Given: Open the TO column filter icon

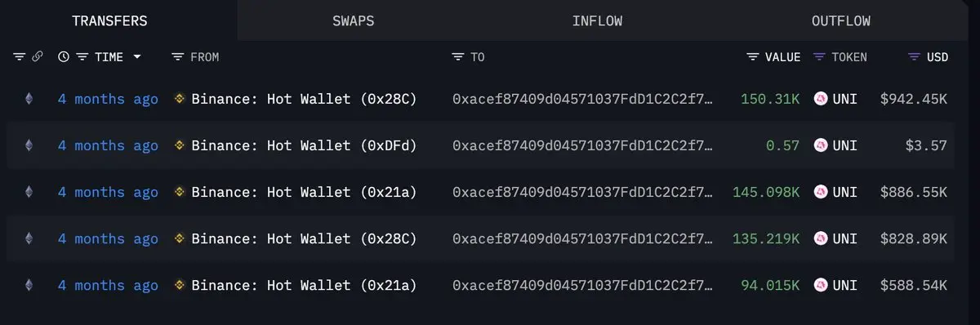Looking at the screenshot, I should click(x=457, y=57).
